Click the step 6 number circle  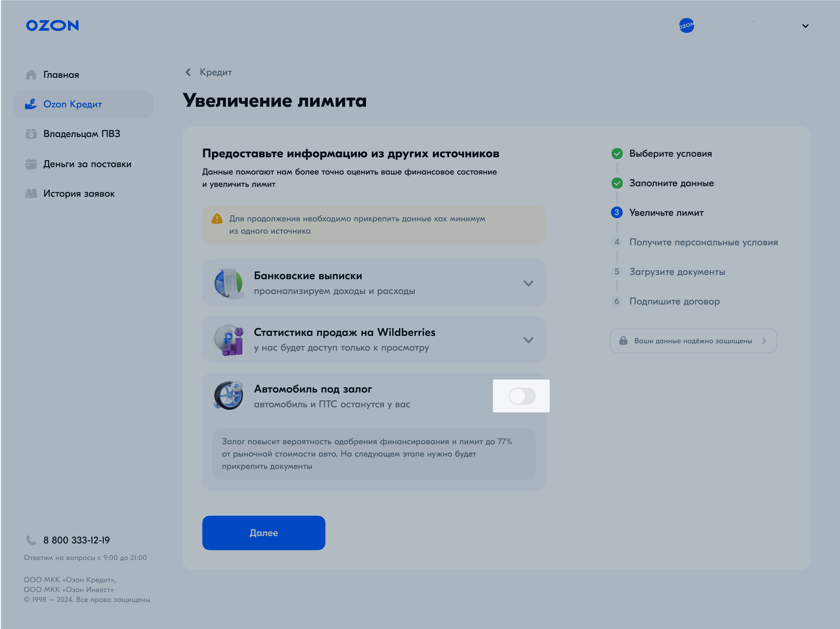tap(617, 301)
